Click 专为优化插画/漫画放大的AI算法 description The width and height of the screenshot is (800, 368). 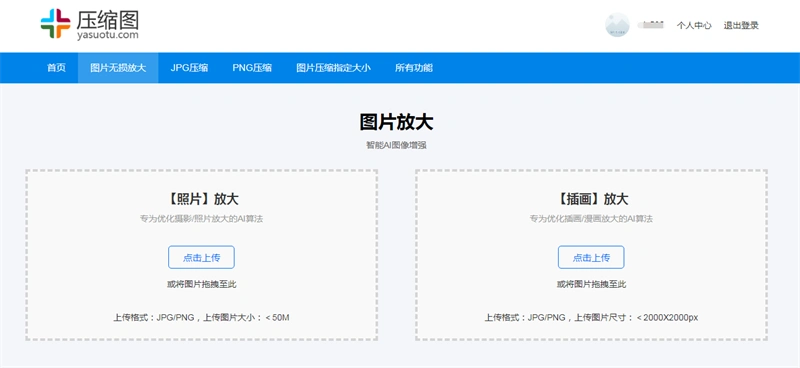point(591,219)
